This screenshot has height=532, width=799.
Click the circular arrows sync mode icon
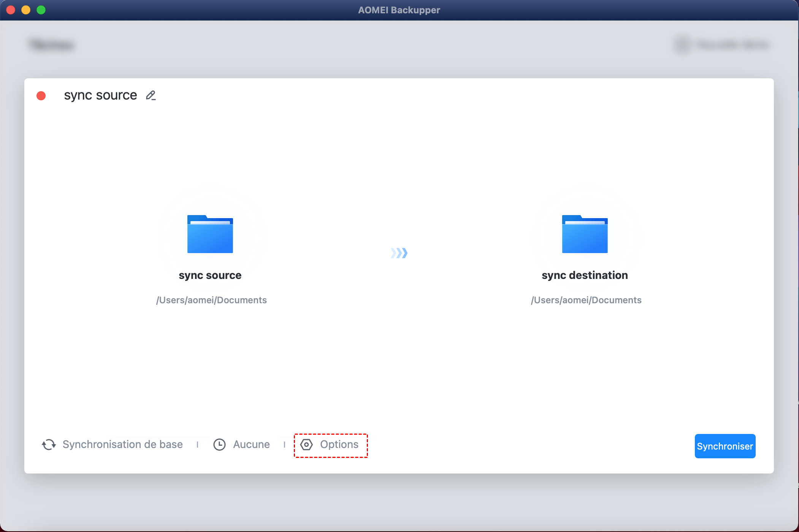pyautogui.click(x=49, y=445)
